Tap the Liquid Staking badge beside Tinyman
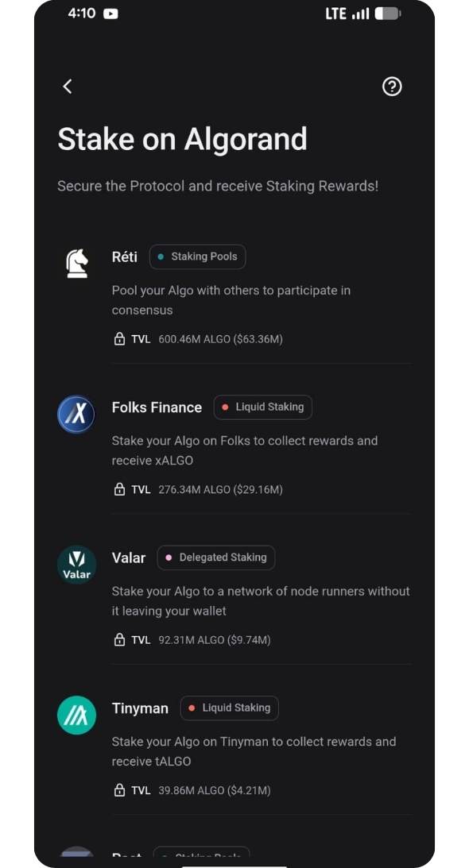The image size is (469, 868). pyautogui.click(x=229, y=708)
